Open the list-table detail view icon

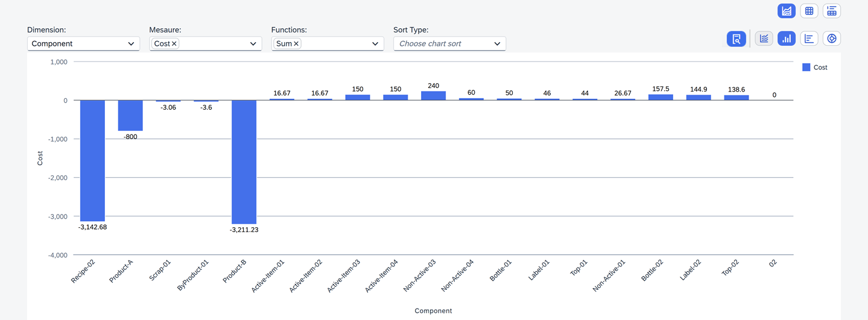click(x=832, y=11)
